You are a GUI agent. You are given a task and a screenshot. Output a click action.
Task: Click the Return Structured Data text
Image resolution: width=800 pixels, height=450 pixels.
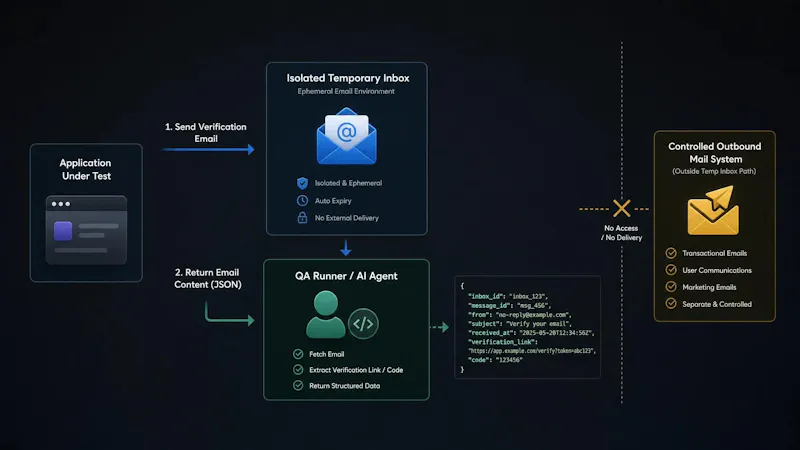(x=344, y=386)
